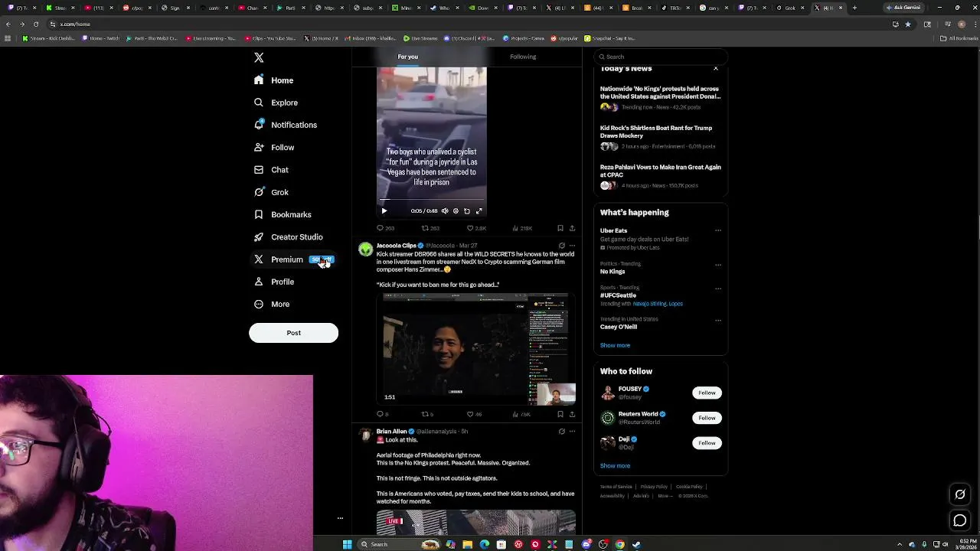Open options for the Uber Eats ad
980x551 pixels.
717,230
